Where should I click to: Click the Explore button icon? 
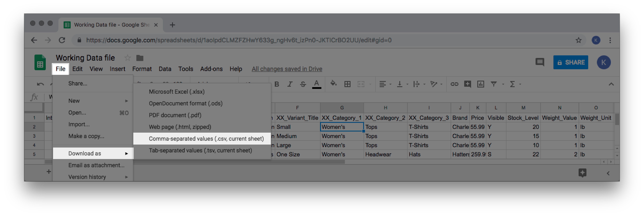(582, 173)
